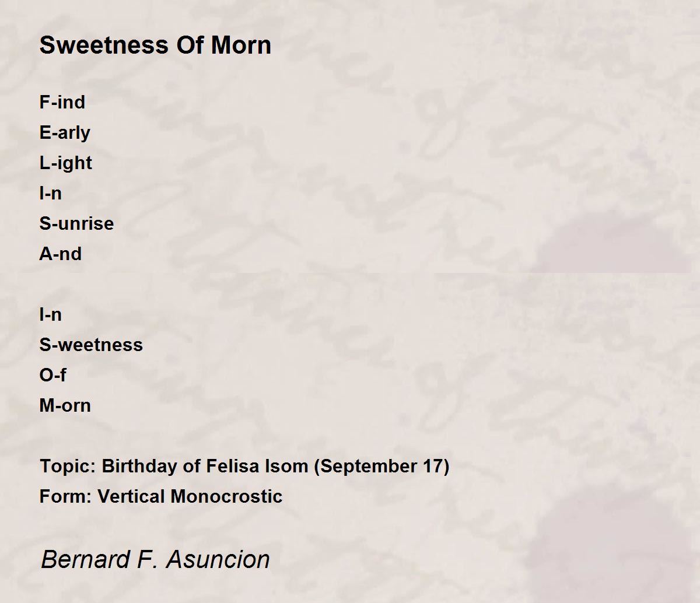The height and width of the screenshot is (603, 700).
Task: Click the text (September 17)
Action: (x=381, y=467)
